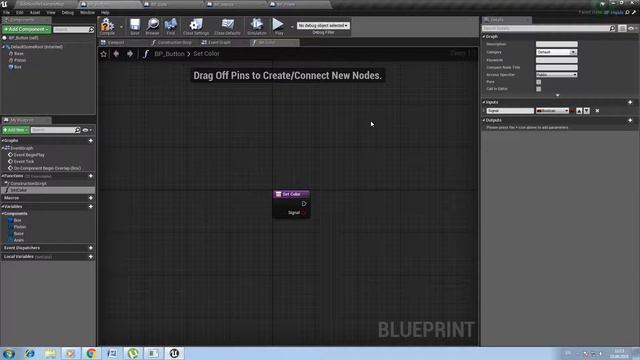Collapse the Graph section in Details
Screen dimensions: 640x360
pyautogui.click(x=484, y=37)
